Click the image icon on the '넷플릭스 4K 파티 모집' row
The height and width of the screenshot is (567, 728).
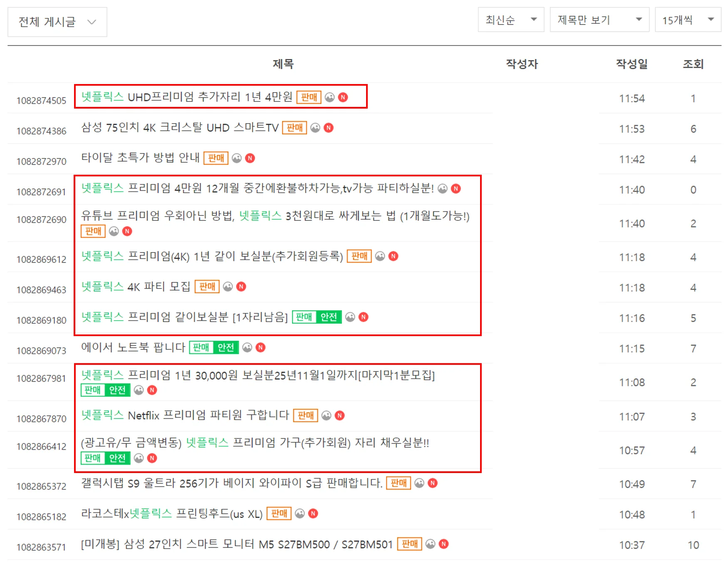tap(228, 287)
